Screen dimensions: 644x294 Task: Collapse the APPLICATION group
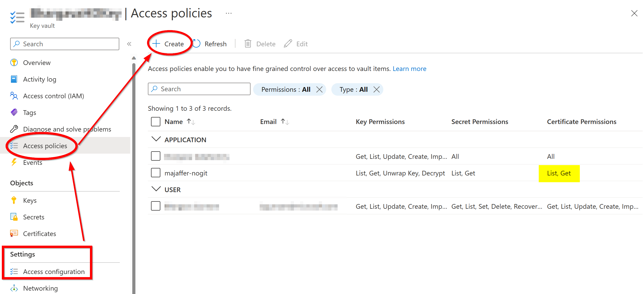pyautogui.click(x=156, y=139)
